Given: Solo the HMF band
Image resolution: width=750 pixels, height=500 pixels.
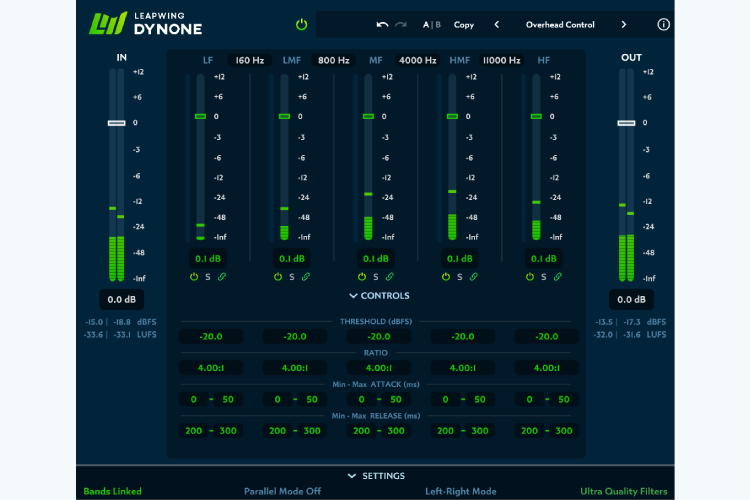Looking at the screenshot, I should (x=460, y=277).
